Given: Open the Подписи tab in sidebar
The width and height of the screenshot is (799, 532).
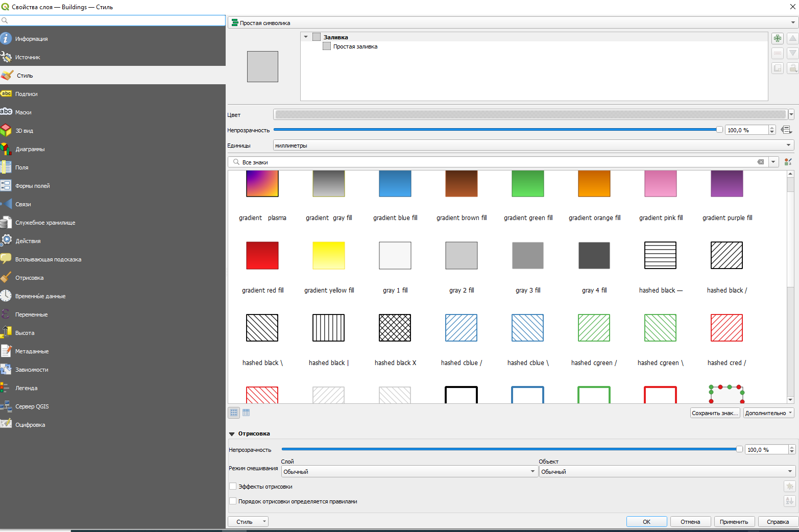Looking at the screenshot, I should click(27, 94).
